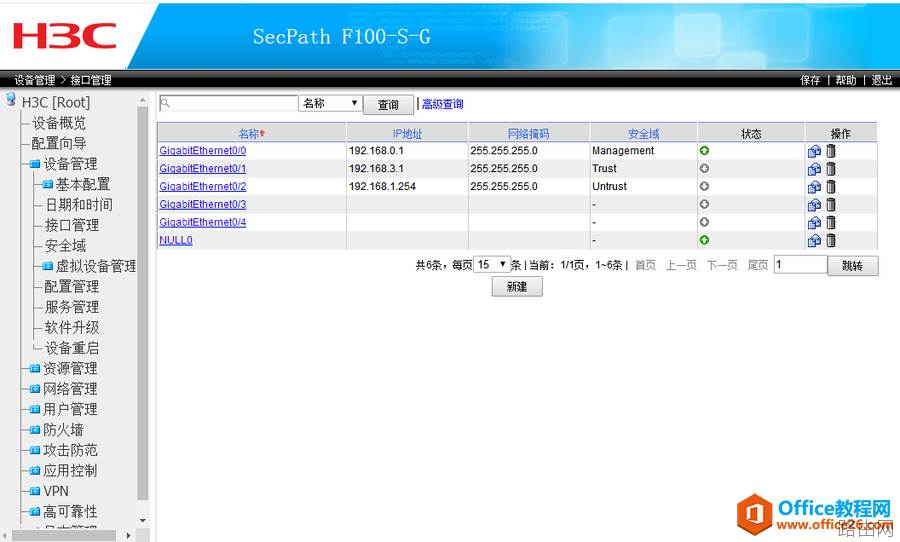Open 设备重启 in the tree

pyautogui.click(x=72, y=348)
